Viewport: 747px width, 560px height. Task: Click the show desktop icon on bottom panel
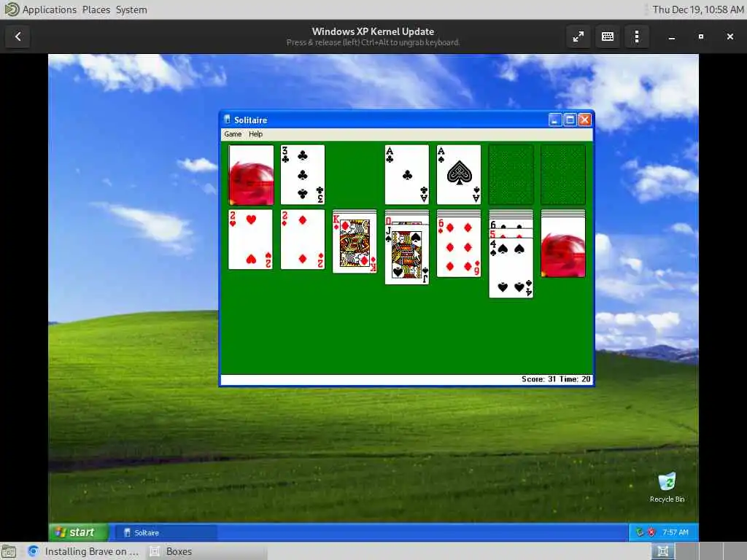click(9, 551)
